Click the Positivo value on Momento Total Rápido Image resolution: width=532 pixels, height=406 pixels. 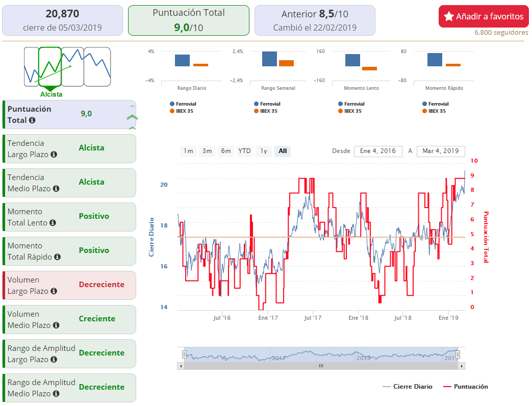click(94, 250)
